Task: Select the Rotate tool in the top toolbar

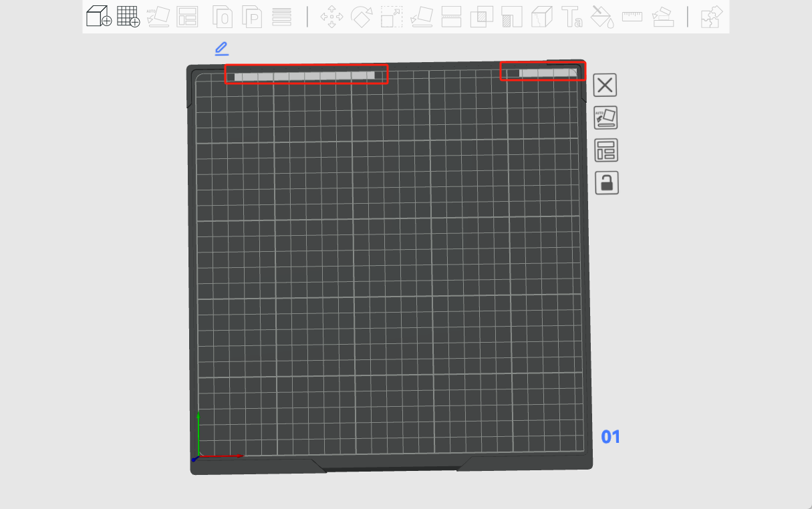Action: pos(362,17)
